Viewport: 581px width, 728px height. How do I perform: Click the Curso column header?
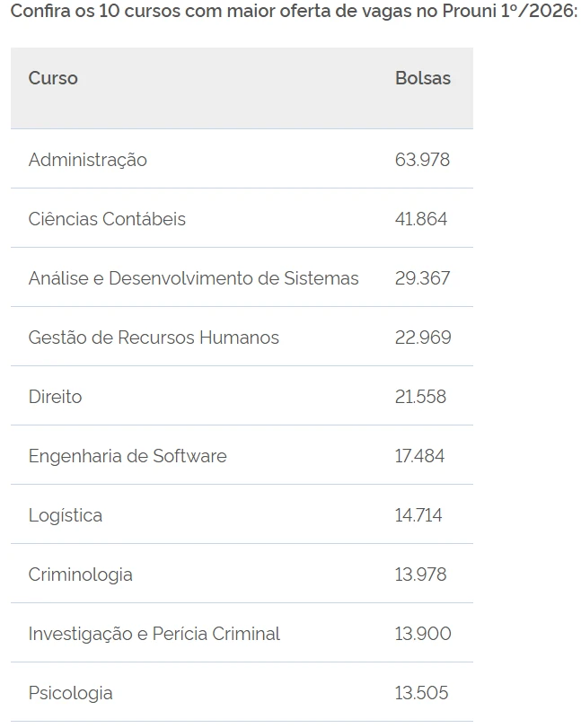point(53,78)
